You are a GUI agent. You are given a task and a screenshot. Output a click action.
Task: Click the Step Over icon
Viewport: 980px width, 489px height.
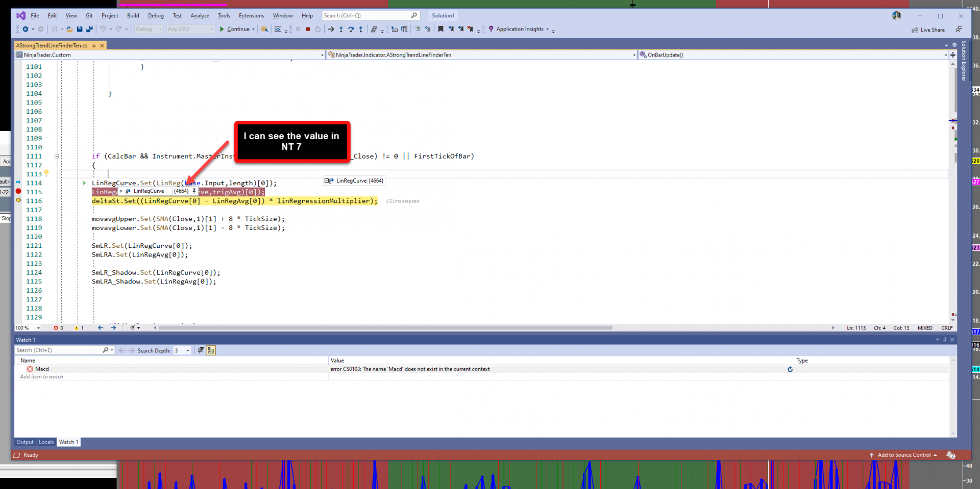(351, 29)
